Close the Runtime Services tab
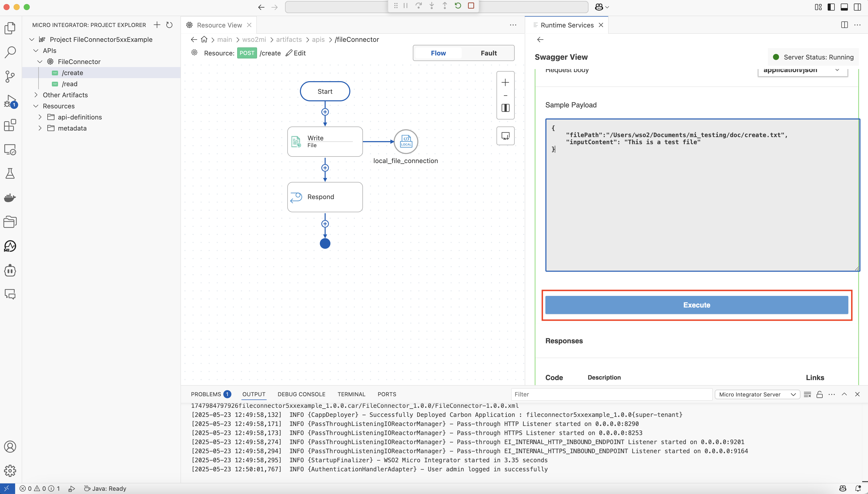 click(x=601, y=25)
